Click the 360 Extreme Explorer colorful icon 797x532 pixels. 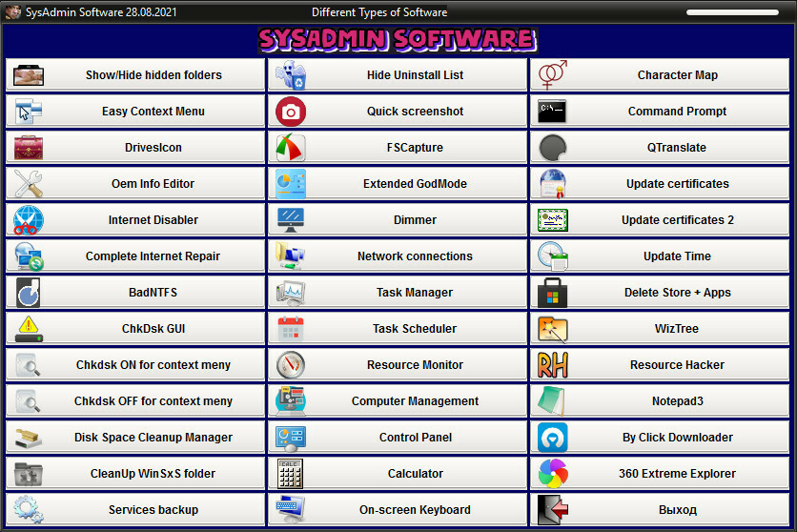click(x=553, y=474)
